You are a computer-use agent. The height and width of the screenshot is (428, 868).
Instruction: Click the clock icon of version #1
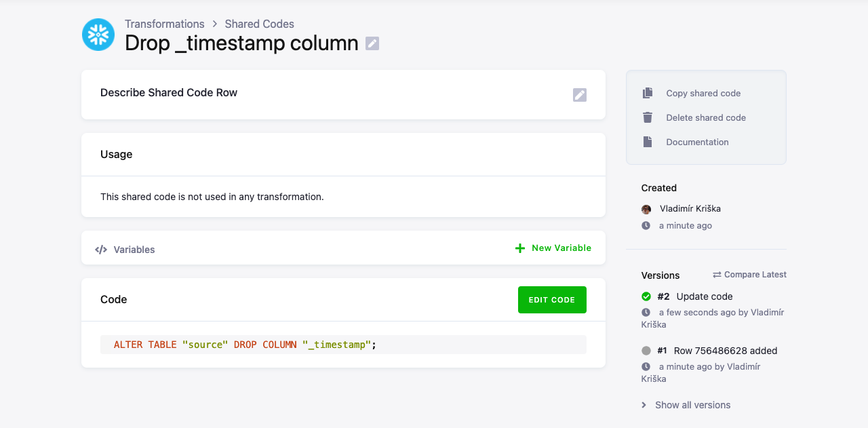[x=646, y=367]
